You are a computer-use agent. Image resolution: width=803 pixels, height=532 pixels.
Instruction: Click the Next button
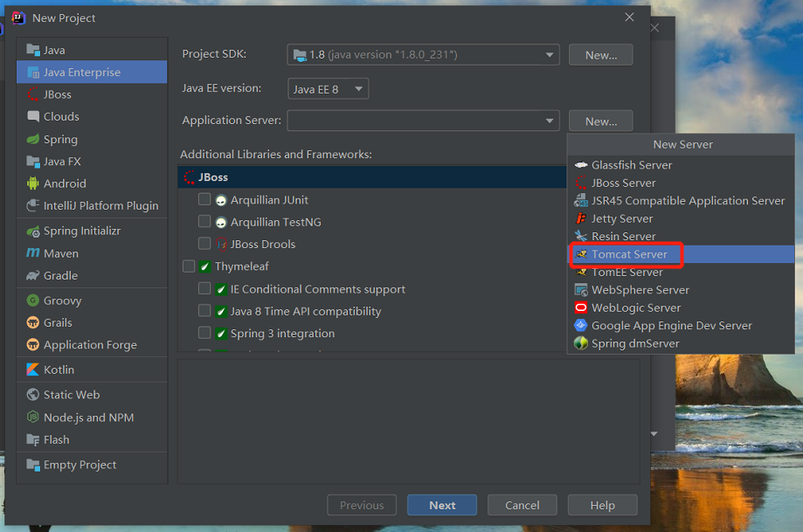coord(442,506)
